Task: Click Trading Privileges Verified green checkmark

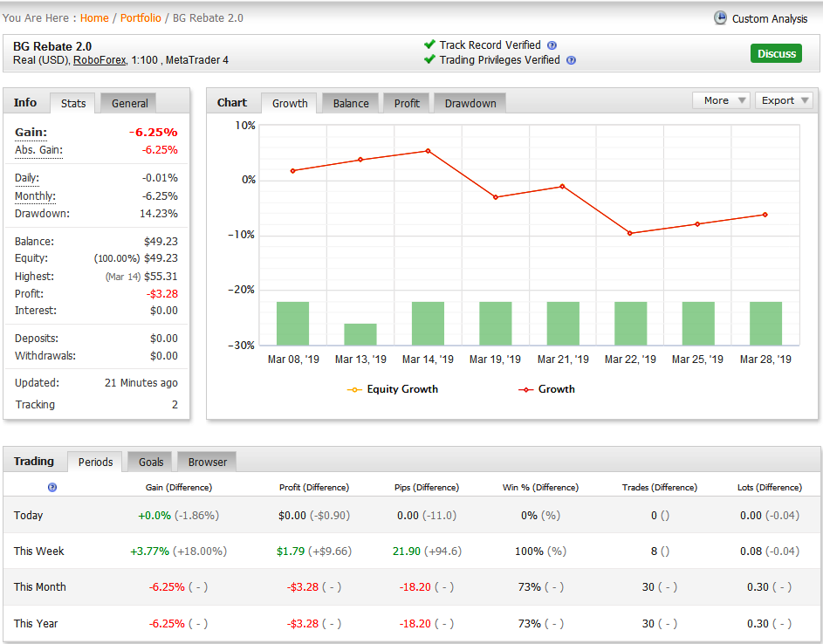Action: pyautogui.click(x=429, y=58)
